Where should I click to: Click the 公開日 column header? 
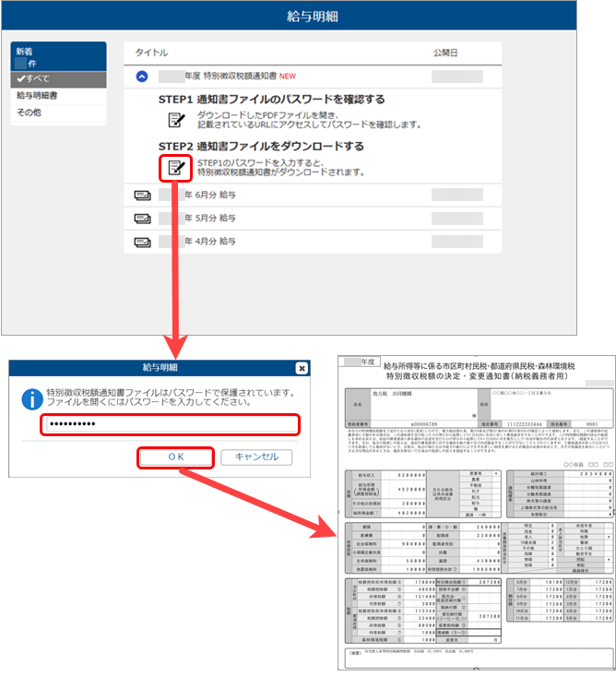[x=445, y=53]
